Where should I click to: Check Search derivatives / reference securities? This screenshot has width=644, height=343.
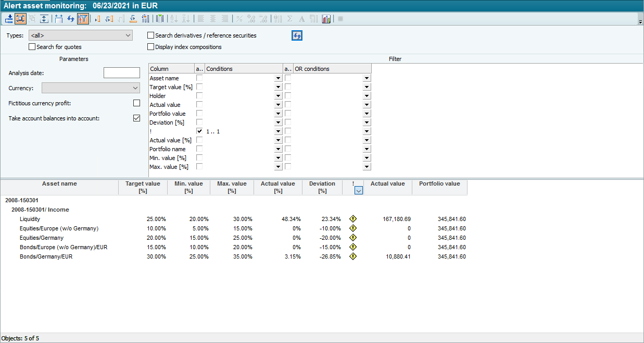(151, 35)
